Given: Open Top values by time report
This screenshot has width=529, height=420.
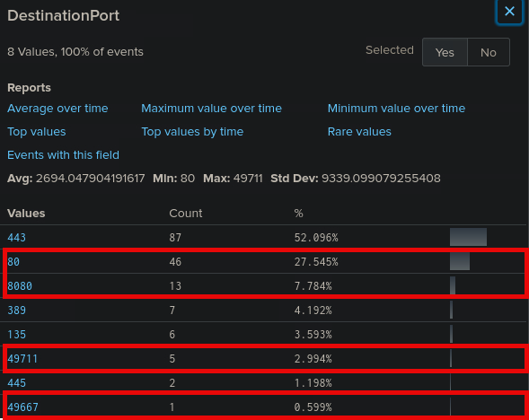Looking at the screenshot, I should 192,132.
